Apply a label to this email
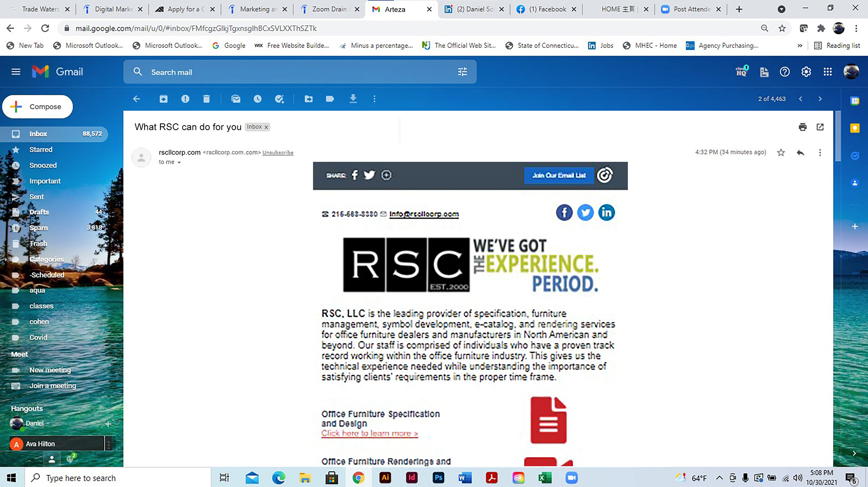 click(x=330, y=99)
